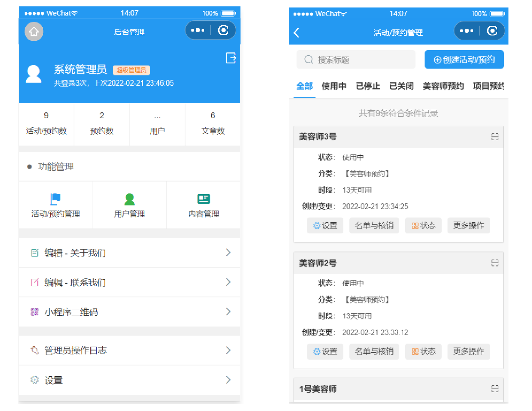Open 内容管理 card icon
This screenshot has height=411, width=532.
point(203,199)
